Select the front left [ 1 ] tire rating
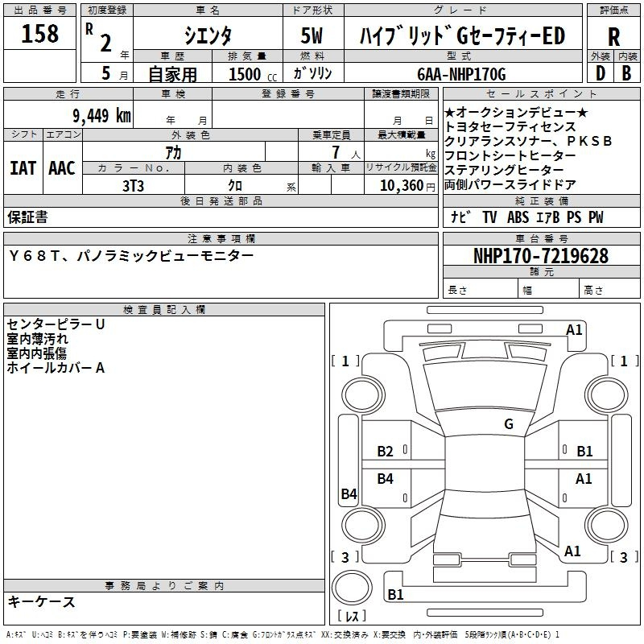This screenshot has height=644, width=644. point(345,361)
